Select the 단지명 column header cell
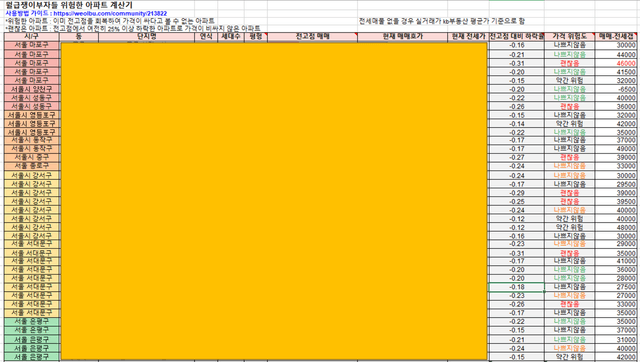 (147, 37)
